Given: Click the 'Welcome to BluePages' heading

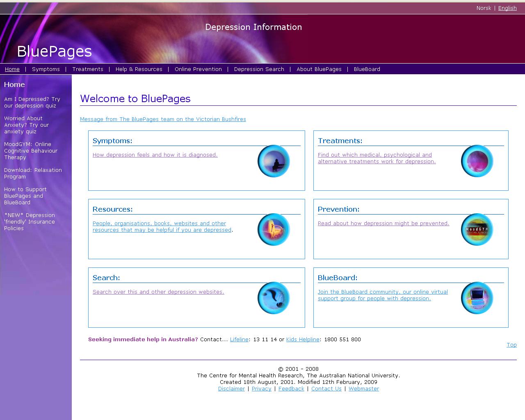Looking at the screenshot, I should pyautogui.click(x=135, y=99).
